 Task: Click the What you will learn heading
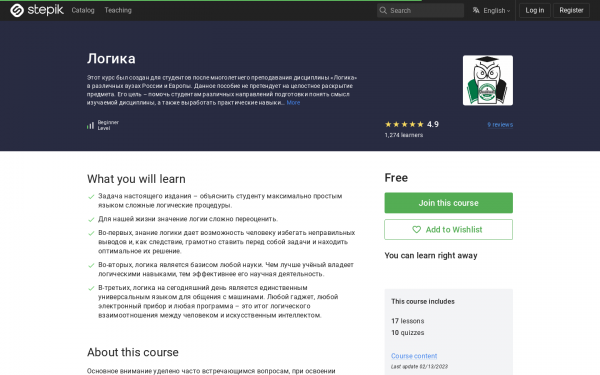point(136,179)
